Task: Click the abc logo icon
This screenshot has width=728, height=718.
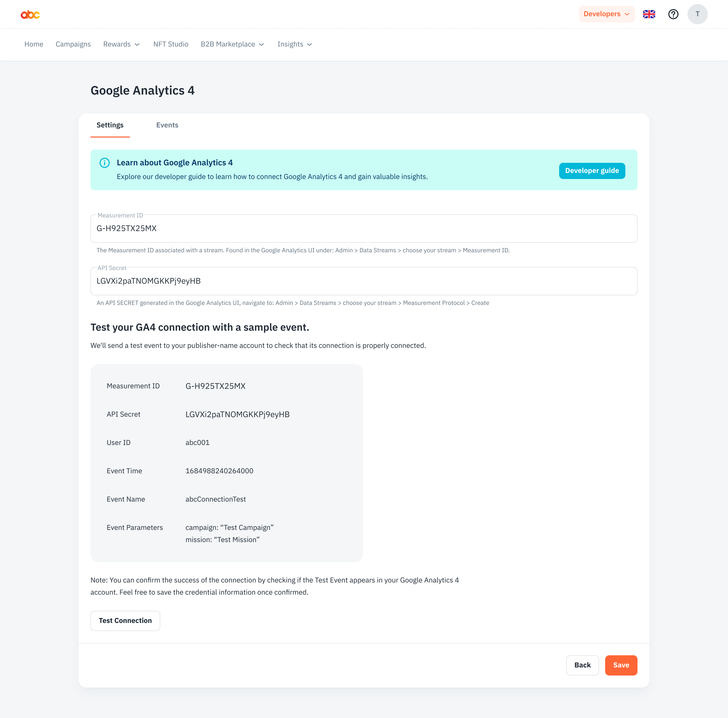Action: coord(30,14)
